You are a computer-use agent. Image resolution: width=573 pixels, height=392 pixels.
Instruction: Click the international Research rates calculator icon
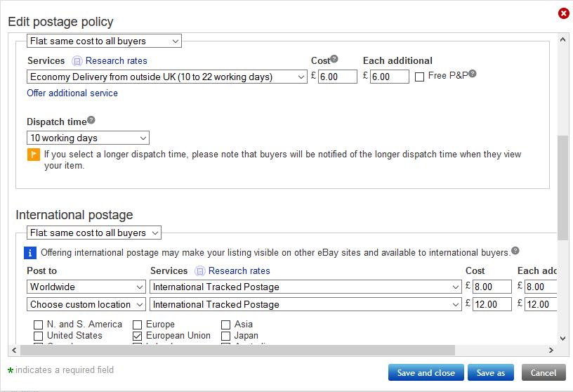(x=200, y=271)
